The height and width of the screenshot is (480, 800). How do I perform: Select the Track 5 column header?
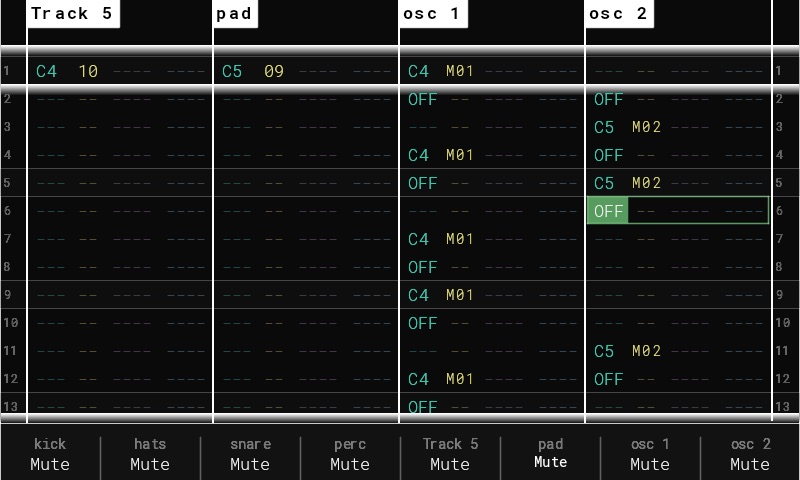pos(73,14)
